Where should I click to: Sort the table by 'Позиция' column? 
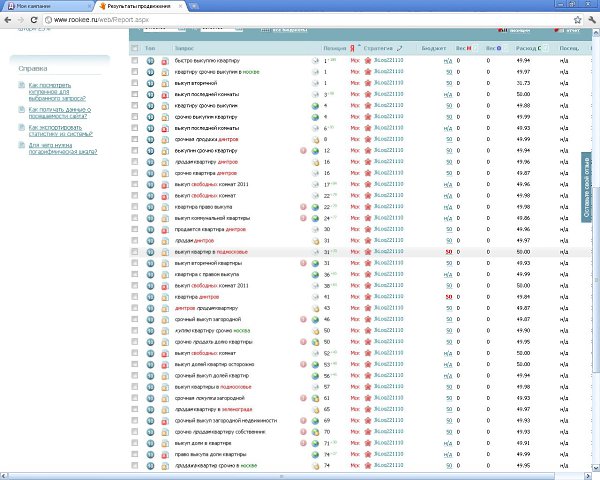(x=335, y=47)
